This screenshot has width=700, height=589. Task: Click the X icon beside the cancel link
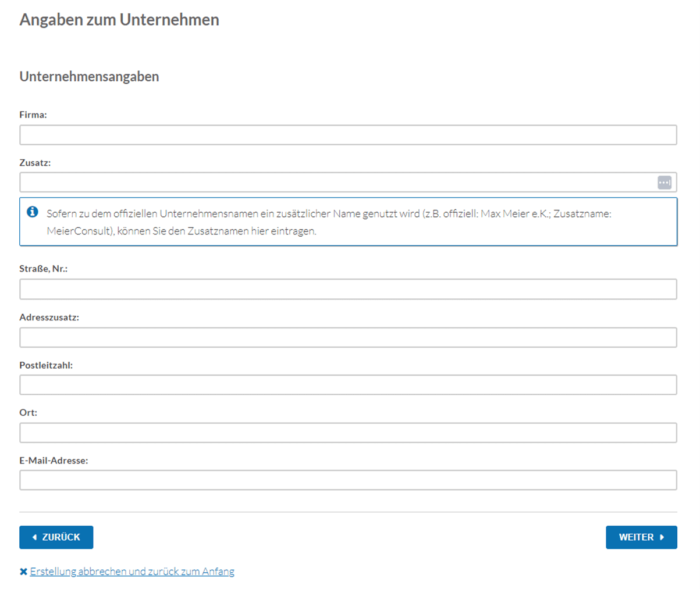[x=23, y=572]
